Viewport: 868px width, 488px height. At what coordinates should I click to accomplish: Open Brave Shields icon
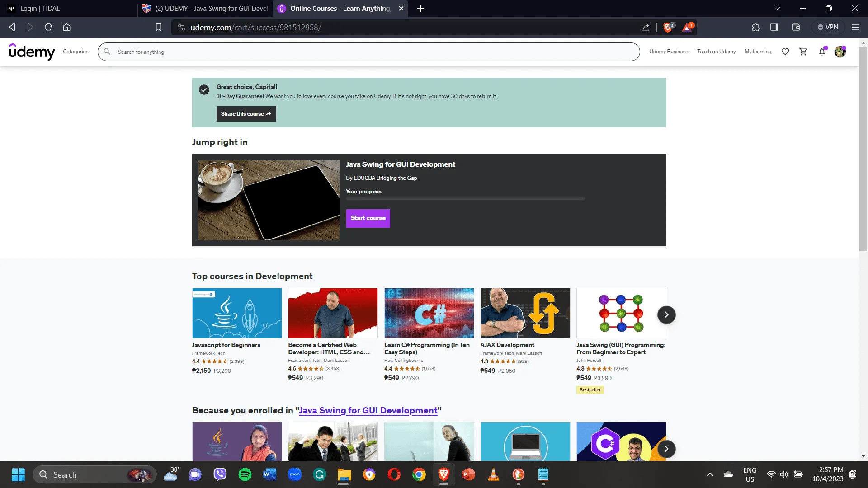(x=668, y=27)
